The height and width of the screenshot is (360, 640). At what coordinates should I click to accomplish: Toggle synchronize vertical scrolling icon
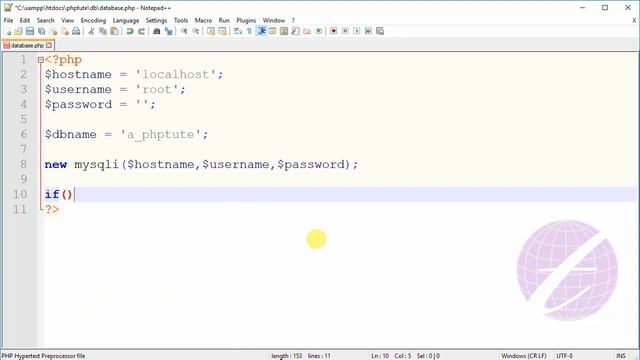pos(211,31)
